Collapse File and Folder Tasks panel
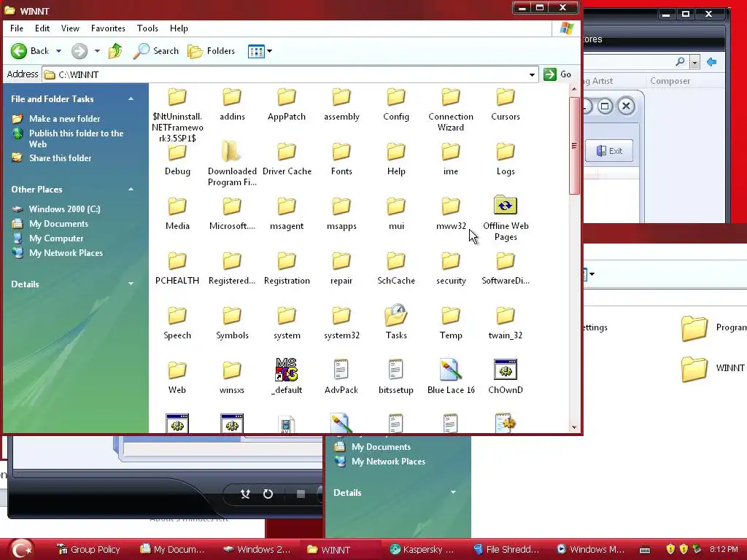The height and width of the screenshot is (560, 747). coord(131,99)
